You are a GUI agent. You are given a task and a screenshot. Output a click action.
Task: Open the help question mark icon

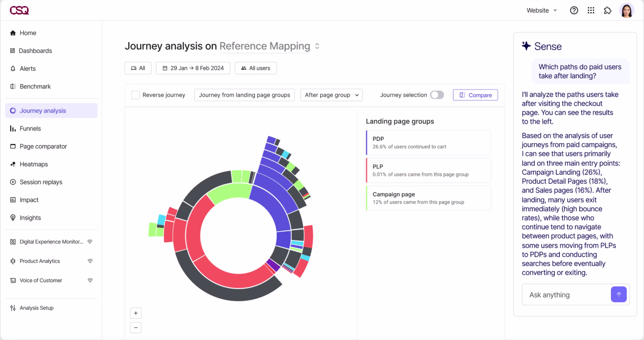(x=574, y=11)
